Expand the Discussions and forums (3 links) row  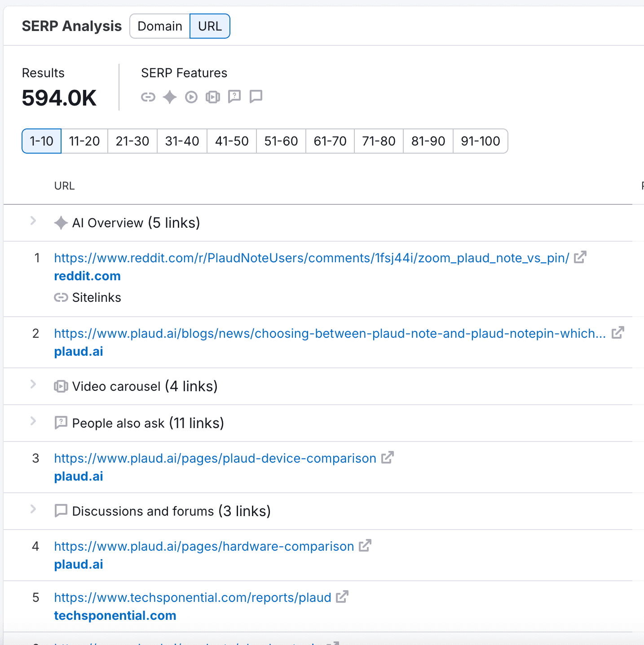point(33,509)
